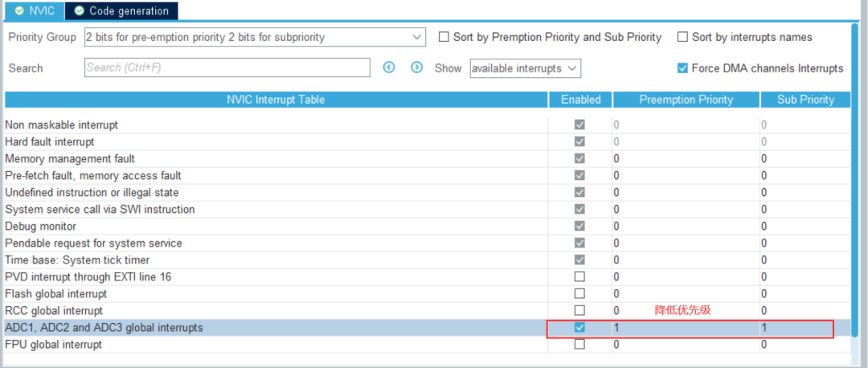Select the Hard fault interrupt row
Viewport: 868px width, 368px height.
point(428,141)
